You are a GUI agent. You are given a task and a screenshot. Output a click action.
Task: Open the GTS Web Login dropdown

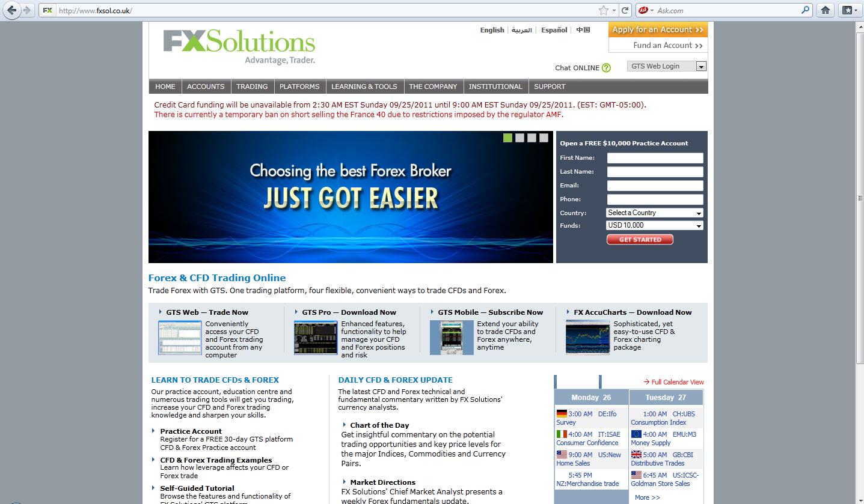click(667, 67)
